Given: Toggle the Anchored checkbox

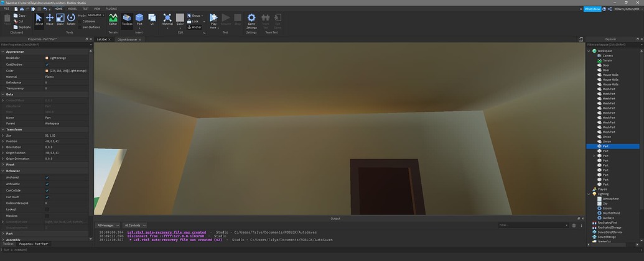Looking at the screenshot, I should (x=47, y=178).
